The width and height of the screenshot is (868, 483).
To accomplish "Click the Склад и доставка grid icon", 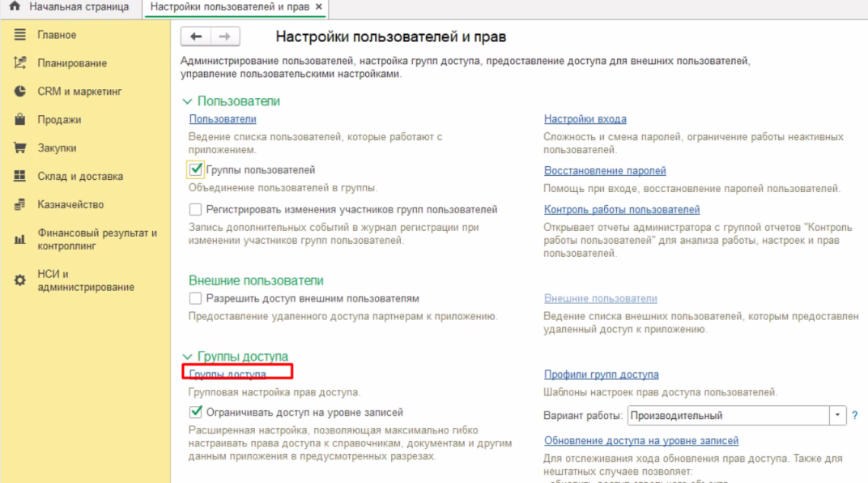I will coord(20,177).
